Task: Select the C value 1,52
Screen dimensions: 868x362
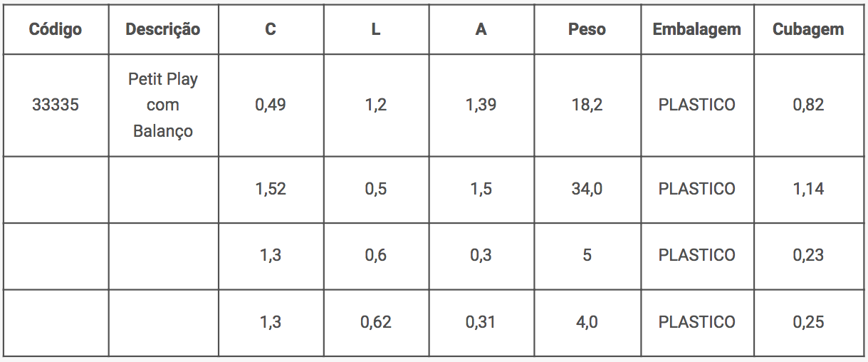Action: [271, 189]
